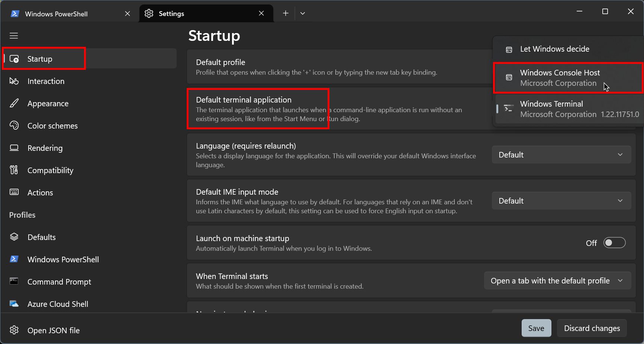Maximize the Terminal window
Image resolution: width=644 pixels, height=344 pixels.
605,12
